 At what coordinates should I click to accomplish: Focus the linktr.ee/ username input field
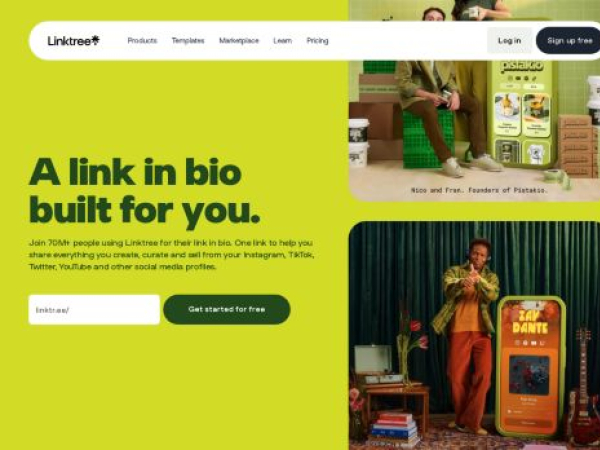(x=94, y=310)
